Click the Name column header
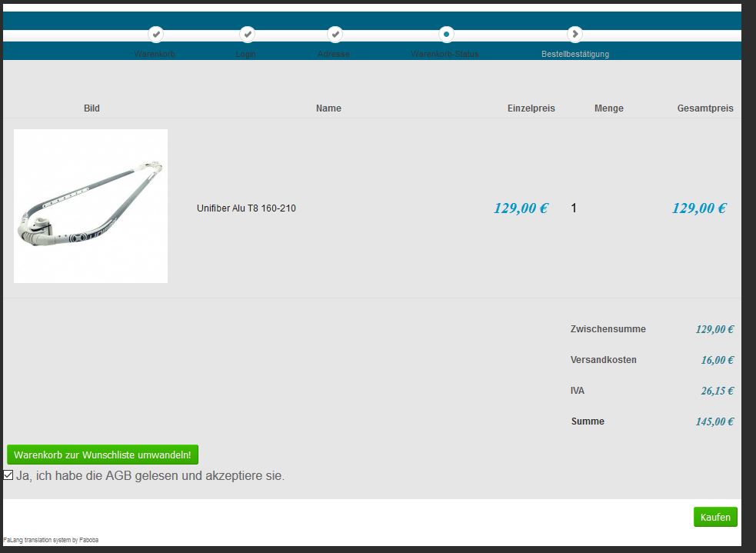Image resolution: width=756 pixels, height=553 pixels. 329,108
